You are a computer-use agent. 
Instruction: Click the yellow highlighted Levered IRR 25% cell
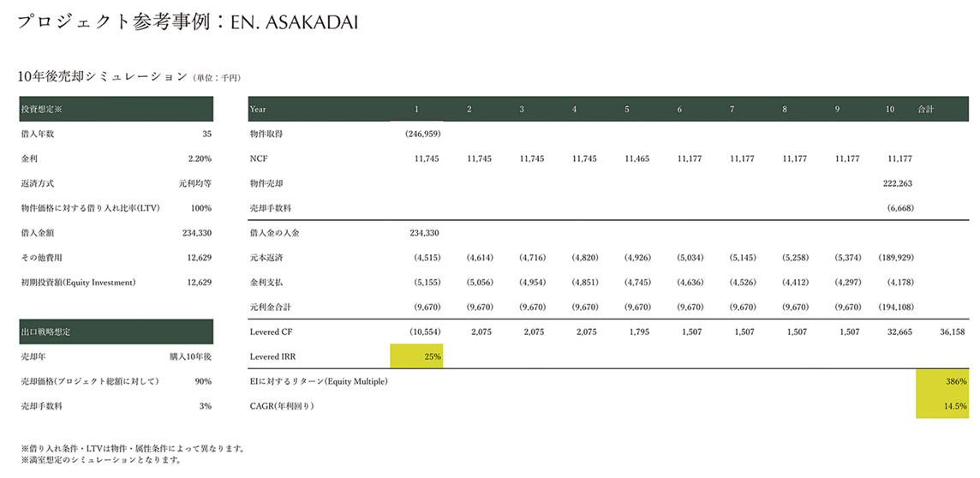pos(416,356)
